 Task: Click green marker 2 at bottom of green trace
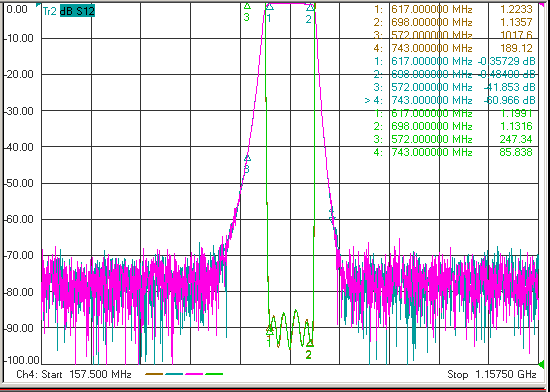tap(309, 344)
